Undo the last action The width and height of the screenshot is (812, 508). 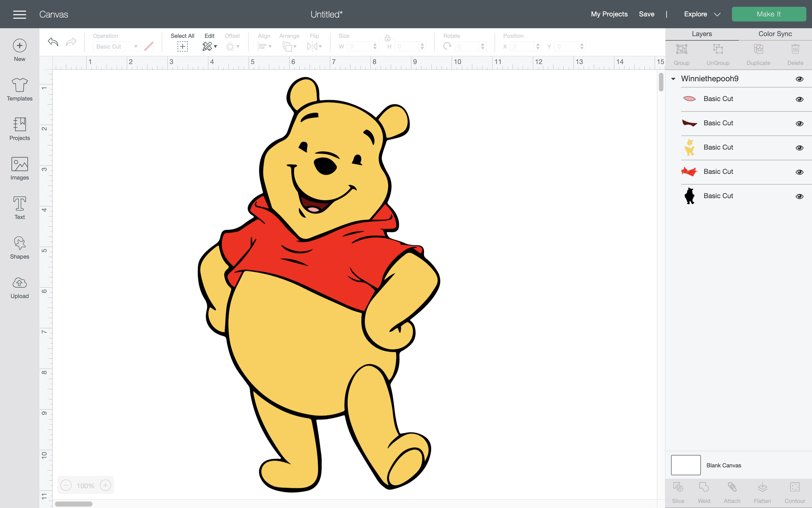click(53, 42)
